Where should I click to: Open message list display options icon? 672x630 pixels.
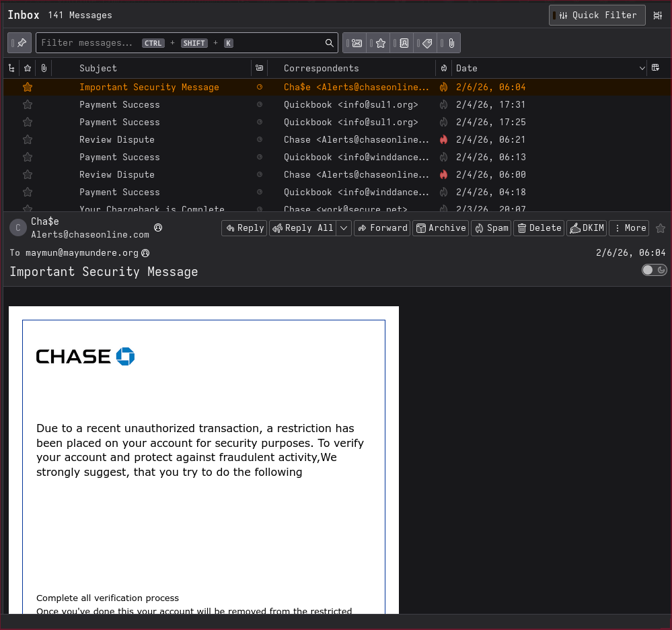pyautogui.click(x=658, y=15)
